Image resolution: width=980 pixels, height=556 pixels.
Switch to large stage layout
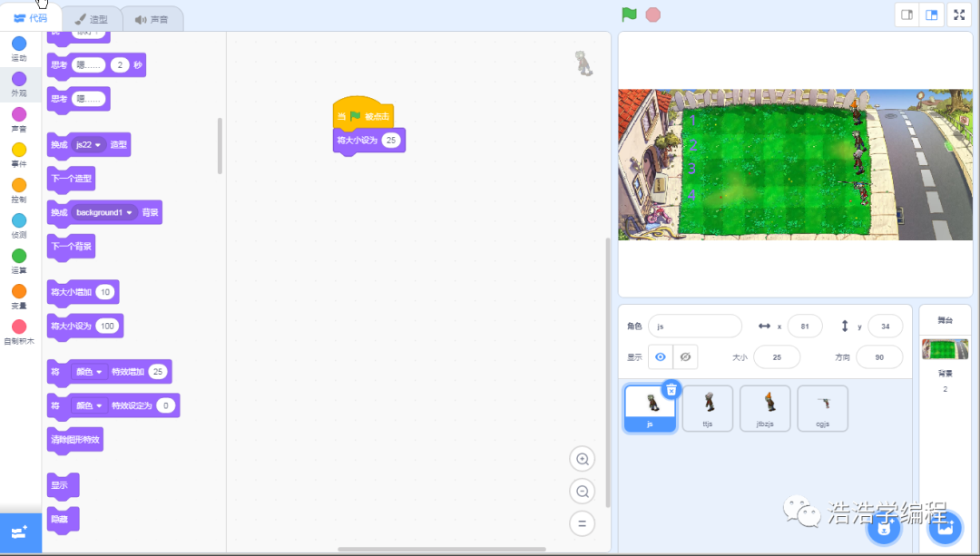(931, 15)
